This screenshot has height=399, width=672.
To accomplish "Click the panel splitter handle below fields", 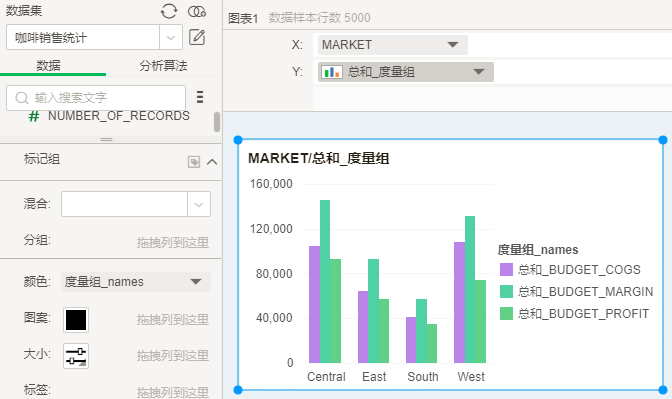I will pyautogui.click(x=106, y=140).
